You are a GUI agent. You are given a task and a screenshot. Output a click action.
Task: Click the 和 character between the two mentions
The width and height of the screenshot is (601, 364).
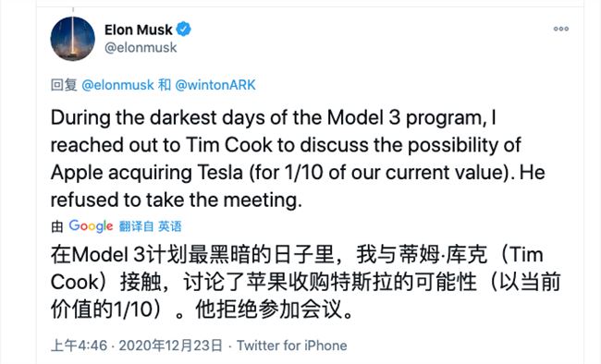165,85
